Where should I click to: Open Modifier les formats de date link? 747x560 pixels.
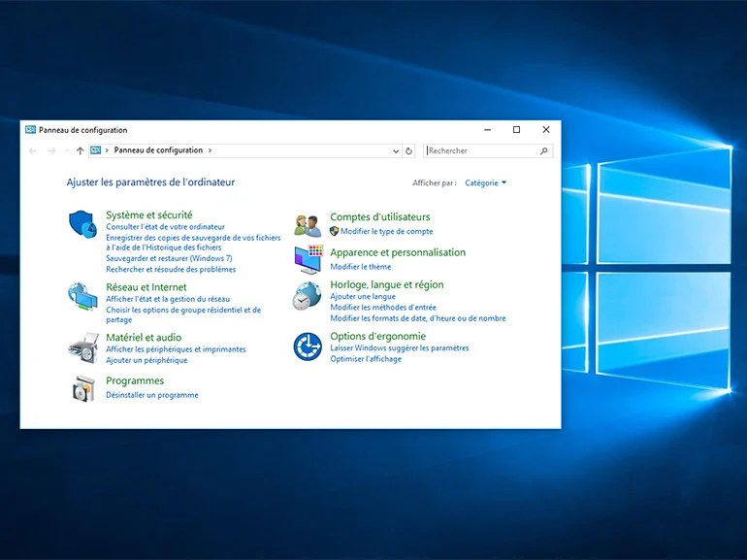[418, 318]
